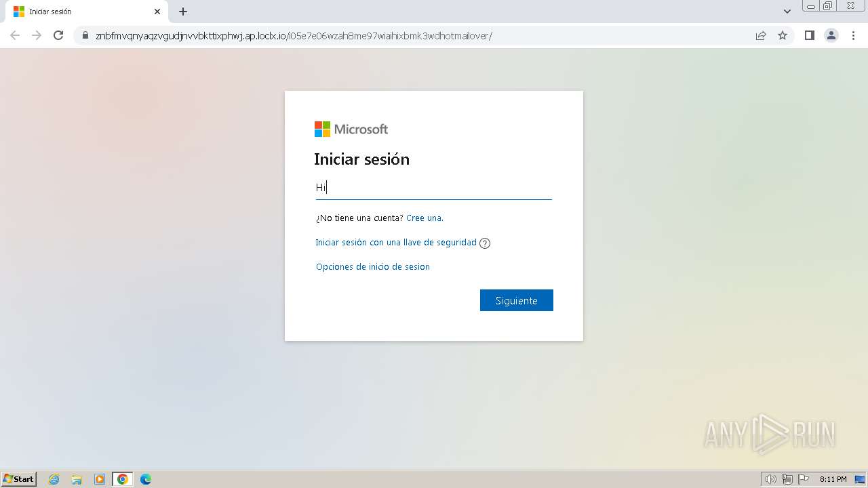Open the Windows Start menu

[x=19, y=479]
